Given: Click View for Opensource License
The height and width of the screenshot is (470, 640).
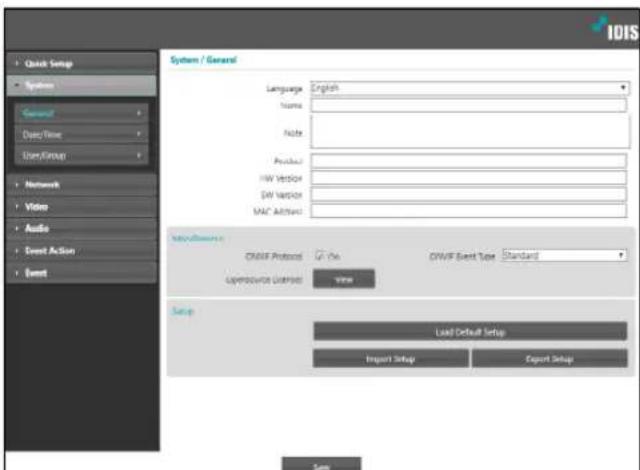Looking at the screenshot, I should click(344, 279).
